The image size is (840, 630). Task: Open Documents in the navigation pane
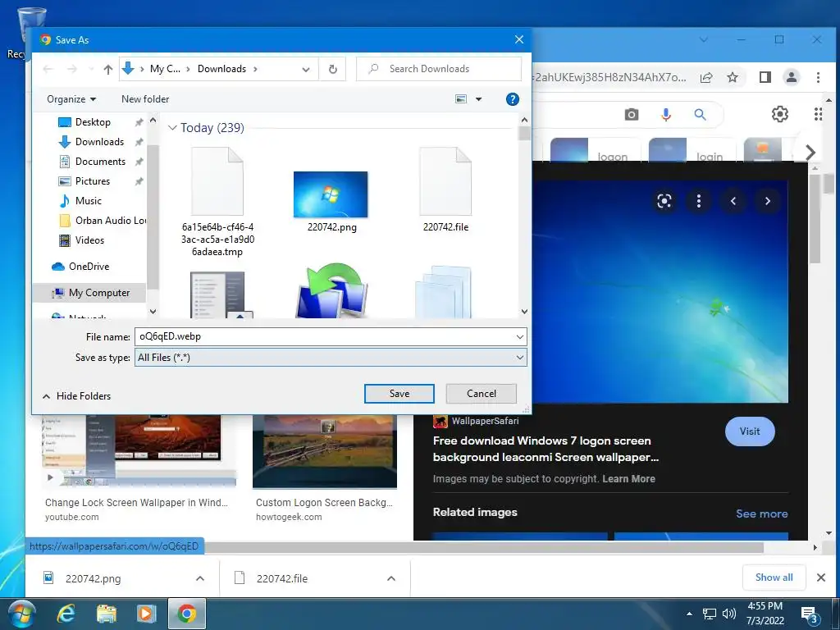100,162
